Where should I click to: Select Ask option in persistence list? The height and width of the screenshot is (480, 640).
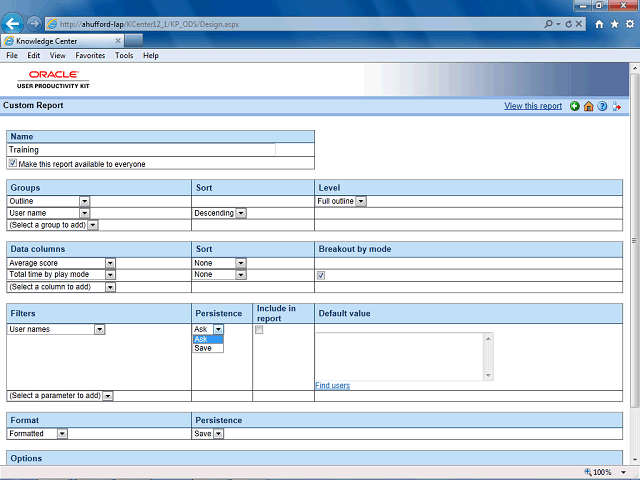tap(208, 339)
